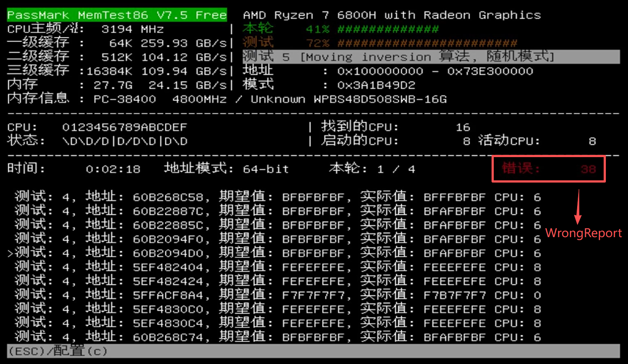Select the CPU主频 frequency readout

coord(85,29)
